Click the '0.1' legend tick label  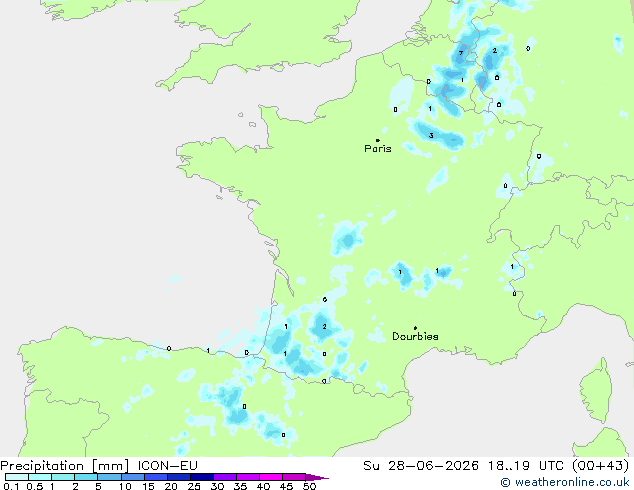[x=11, y=486]
